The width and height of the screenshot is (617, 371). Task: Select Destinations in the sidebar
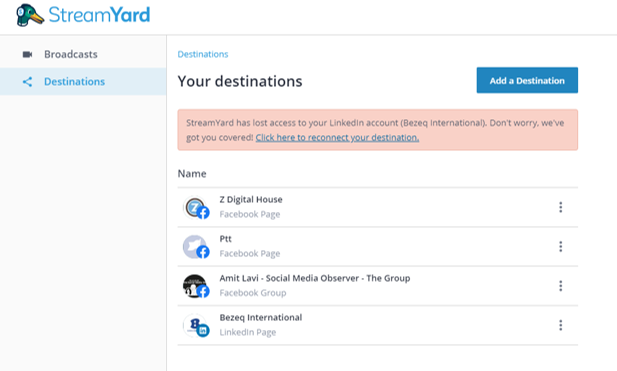point(83,81)
